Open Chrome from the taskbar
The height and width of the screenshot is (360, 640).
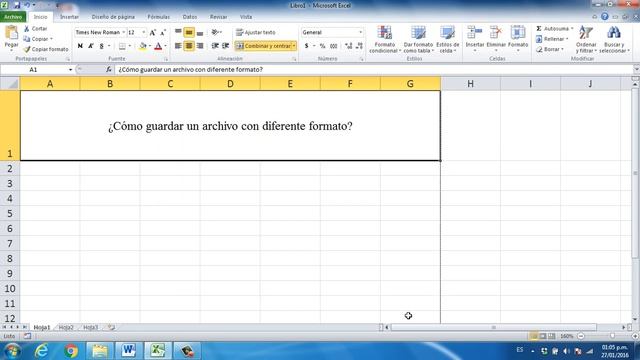[71, 351]
